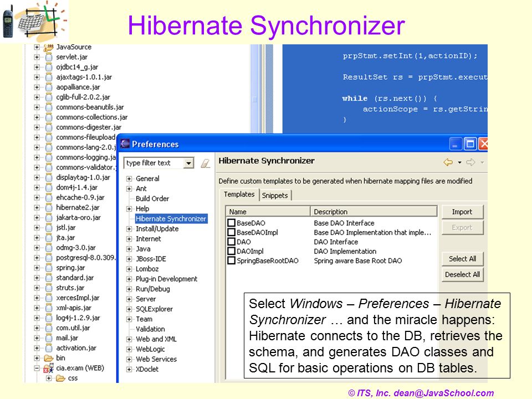Click the Export button
The image size is (532, 399).
pyautogui.click(x=462, y=228)
